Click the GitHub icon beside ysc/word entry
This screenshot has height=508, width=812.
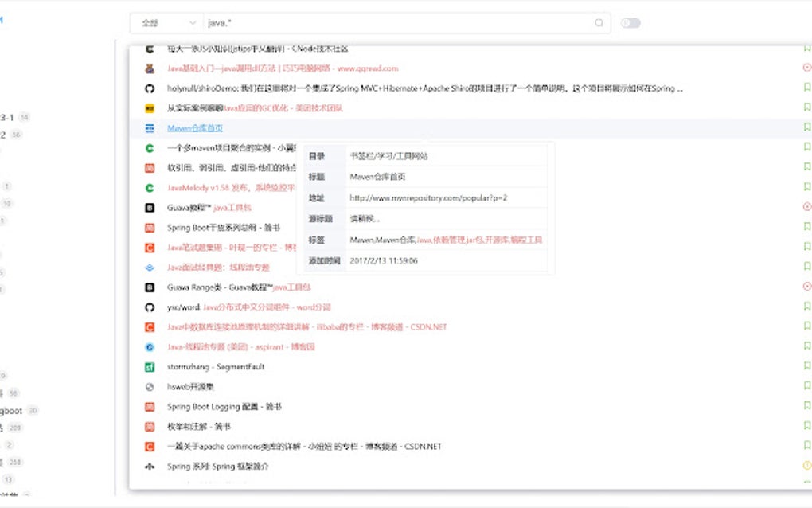tap(150, 307)
